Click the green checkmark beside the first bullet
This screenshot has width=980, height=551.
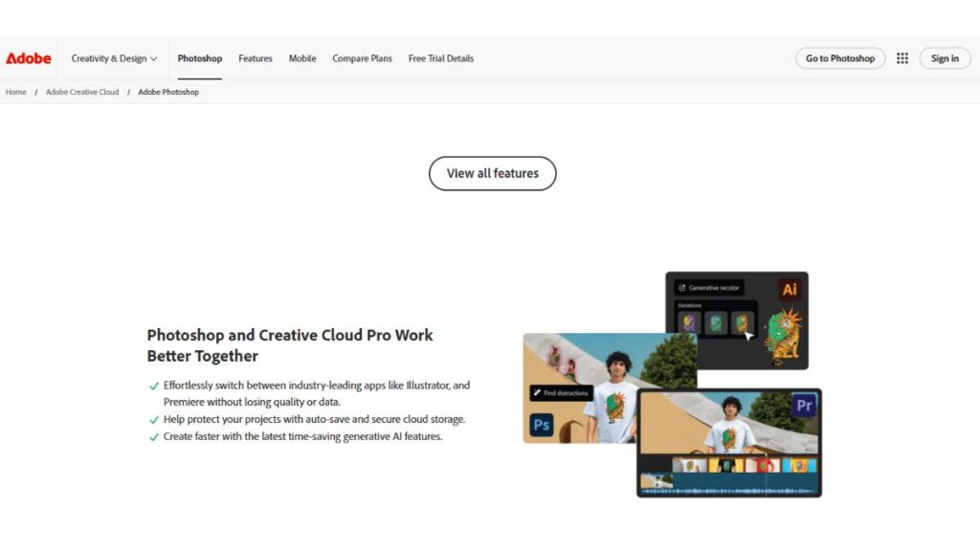[154, 386]
